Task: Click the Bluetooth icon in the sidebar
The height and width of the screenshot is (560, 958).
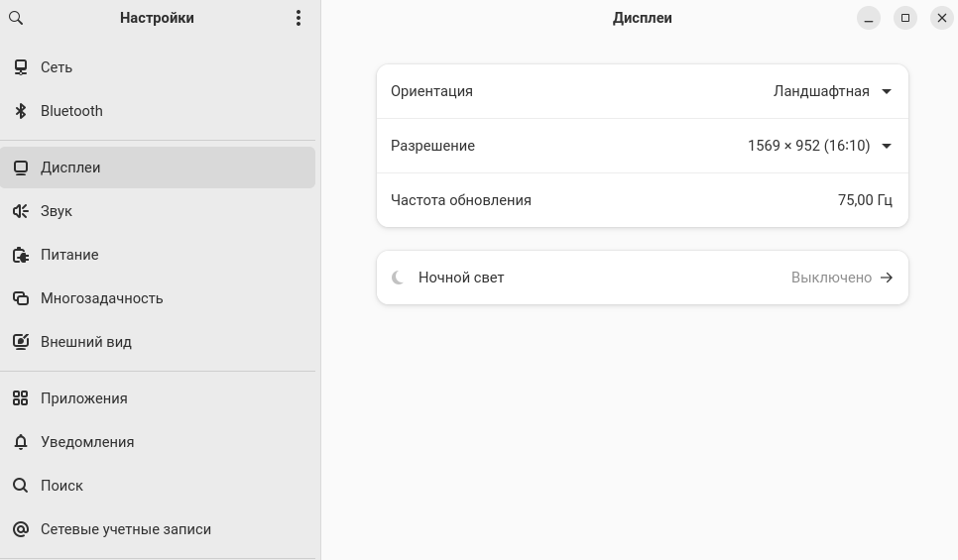Action: (x=20, y=111)
